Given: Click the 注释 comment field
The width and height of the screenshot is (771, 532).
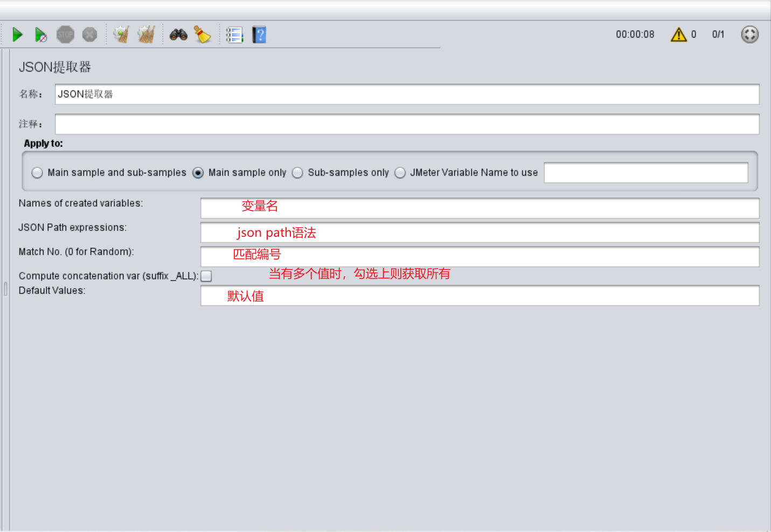Looking at the screenshot, I should (407, 124).
